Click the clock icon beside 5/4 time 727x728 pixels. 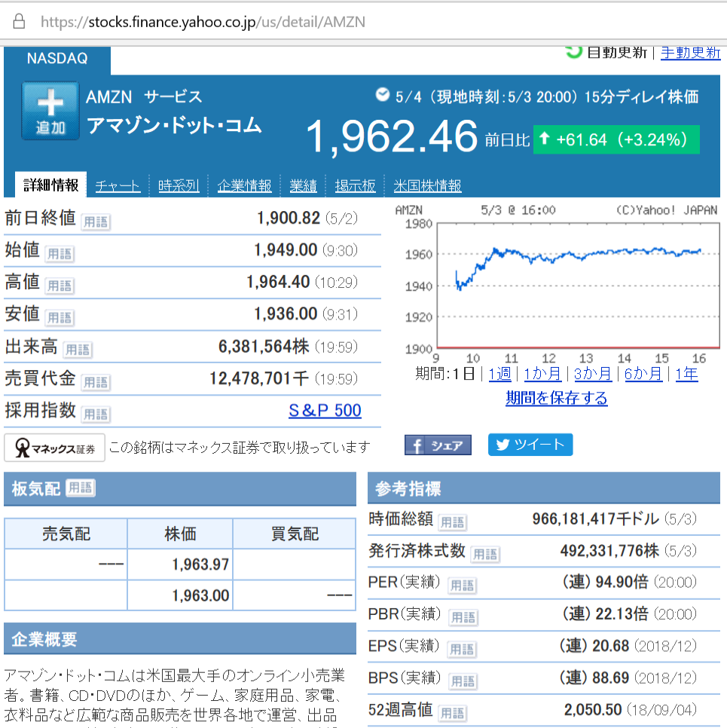[x=383, y=95]
